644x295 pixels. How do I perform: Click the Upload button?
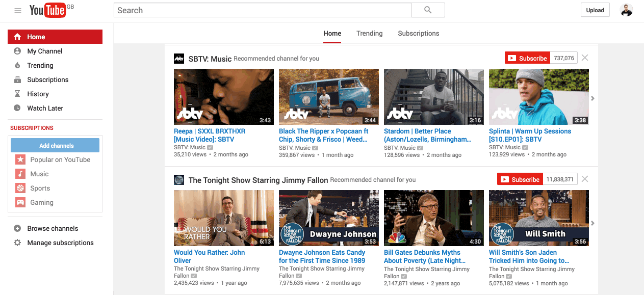595,10
